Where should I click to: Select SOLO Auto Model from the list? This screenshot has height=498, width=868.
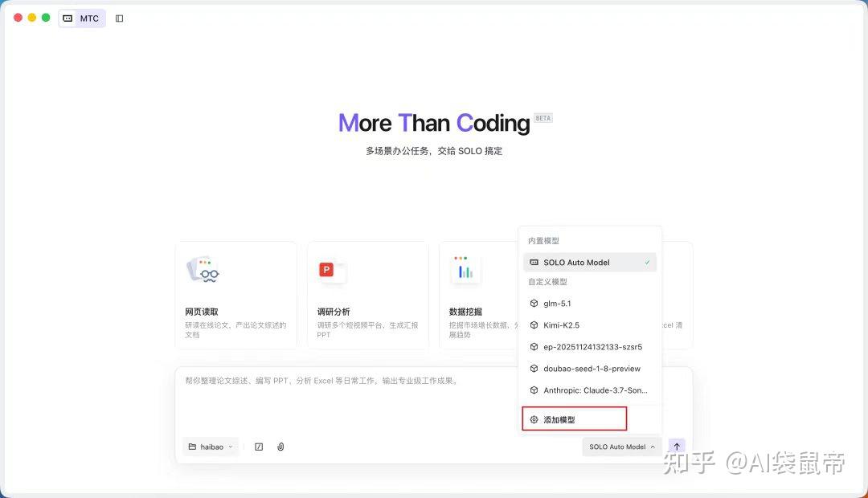[590, 263]
